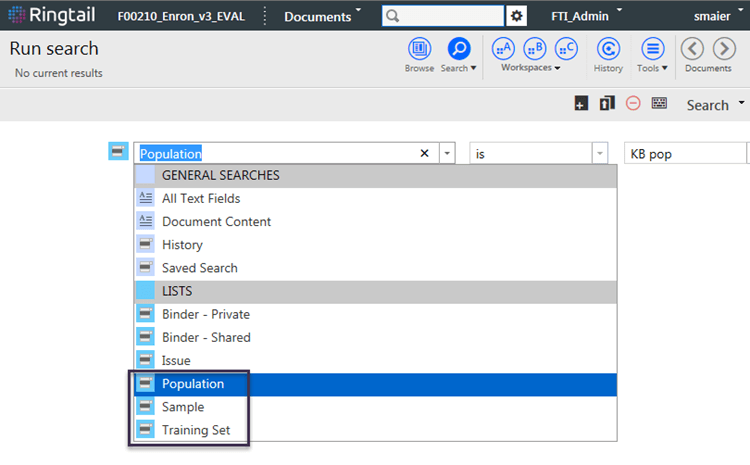Click the Search magnifier icon

pyautogui.click(x=459, y=48)
